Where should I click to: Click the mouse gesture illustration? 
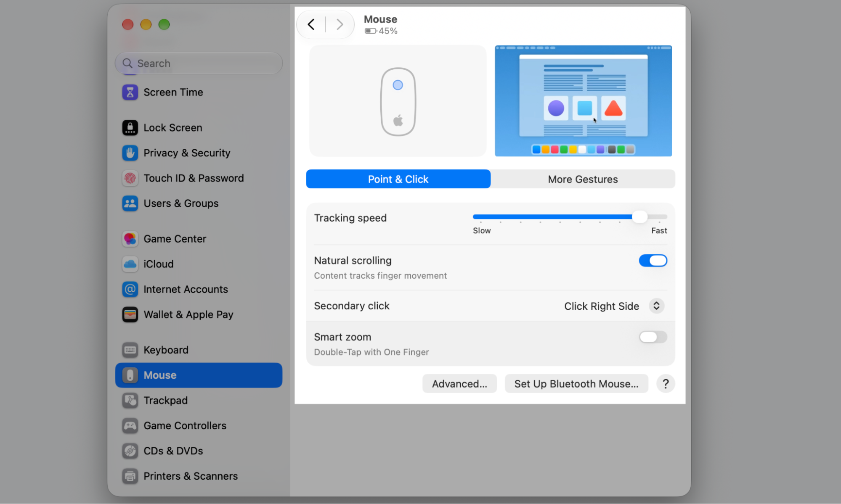click(x=398, y=101)
